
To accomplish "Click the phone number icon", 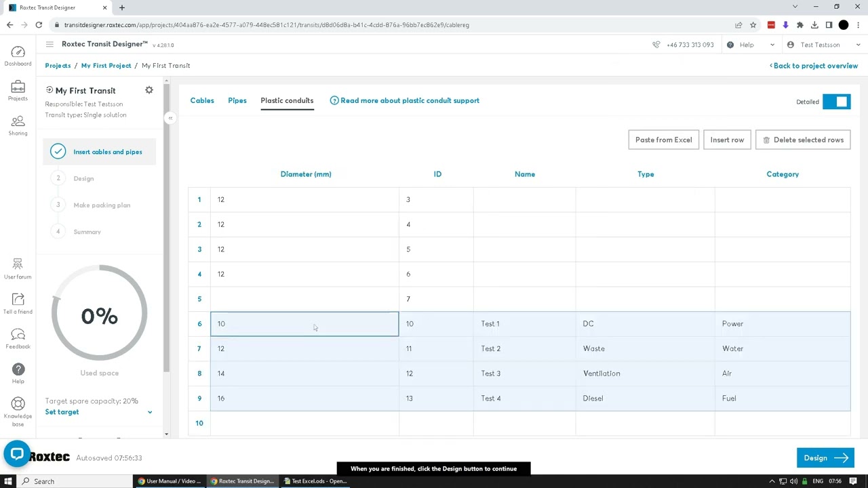I will coord(656,45).
